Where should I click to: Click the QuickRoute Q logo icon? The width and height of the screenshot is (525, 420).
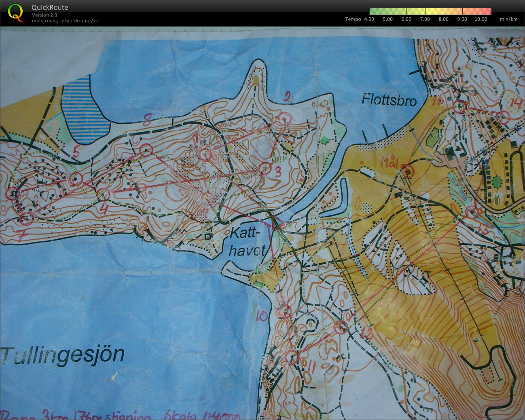tap(15, 12)
